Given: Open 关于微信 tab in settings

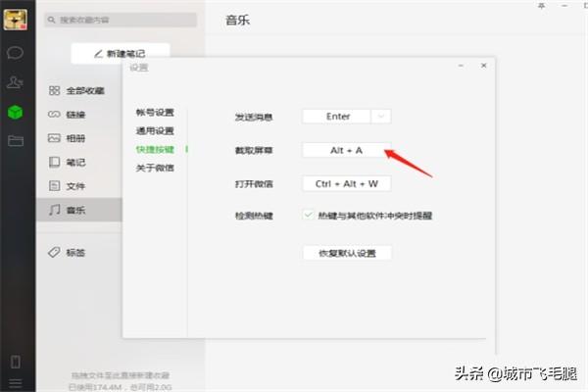Looking at the screenshot, I should pyautogui.click(x=155, y=168).
